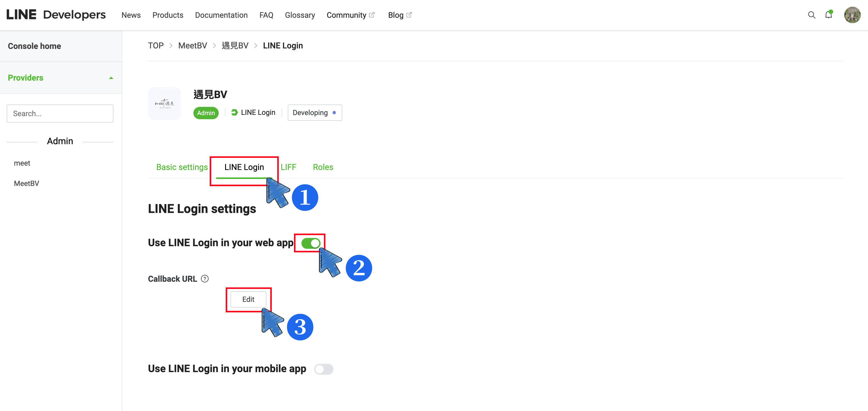Open the search magnifier icon
Image resolution: width=868 pixels, height=411 pixels.
[811, 15]
